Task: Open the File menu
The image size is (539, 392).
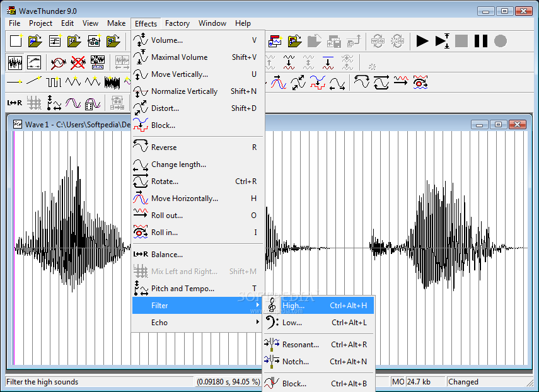Action: point(14,23)
